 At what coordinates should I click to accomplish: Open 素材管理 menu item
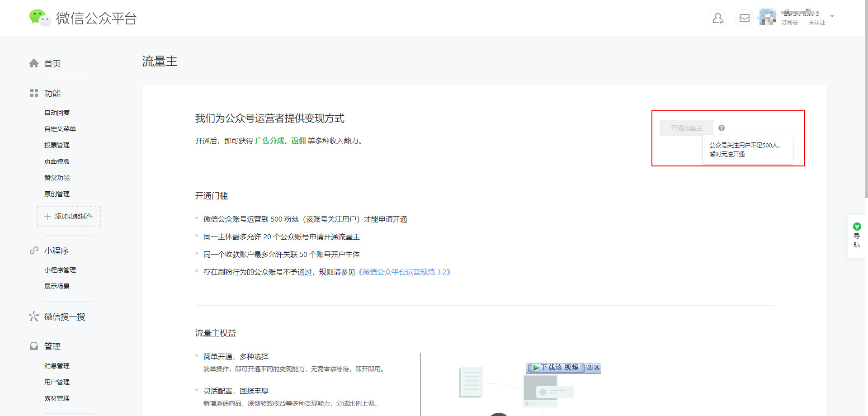(x=57, y=398)
